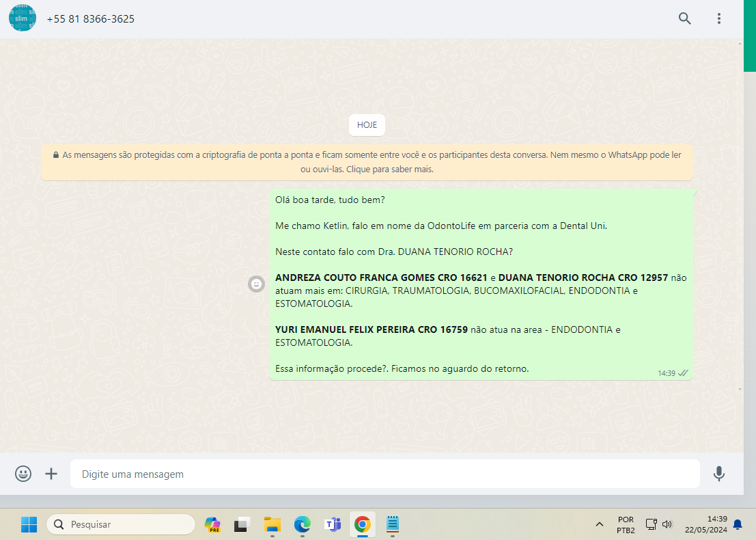
Task: React to message with emoji icon
Action: (257, 284)
